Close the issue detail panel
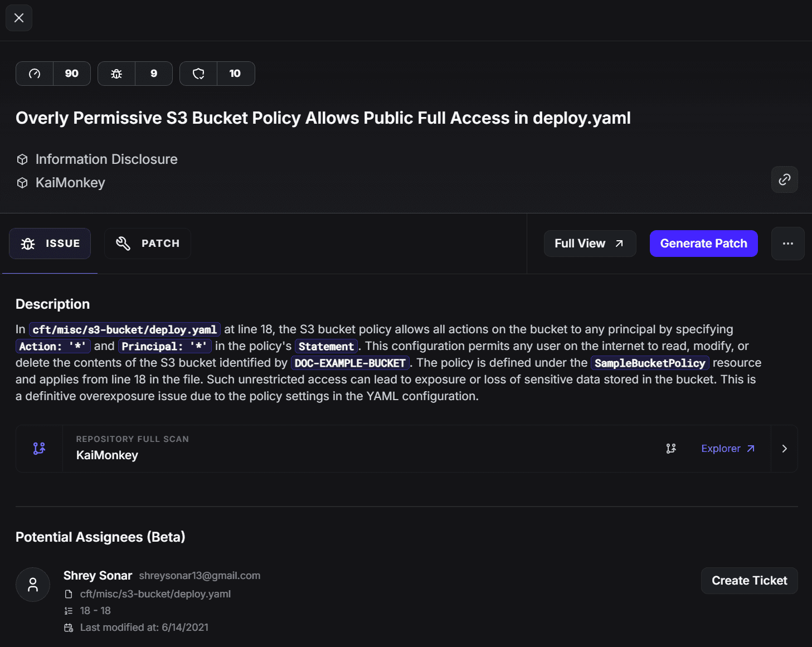The height and width of the screenshot is (647, 812). point(19,18)
